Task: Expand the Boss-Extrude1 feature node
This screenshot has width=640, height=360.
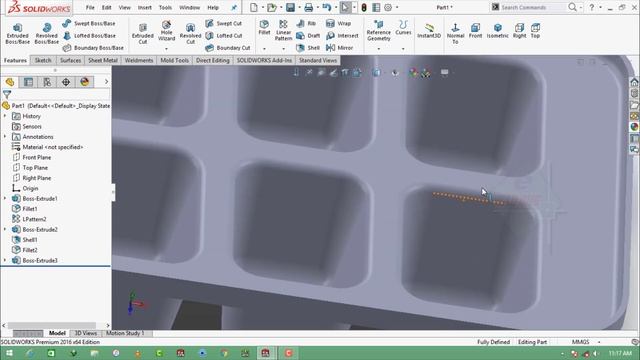Action: click(5, 198)
